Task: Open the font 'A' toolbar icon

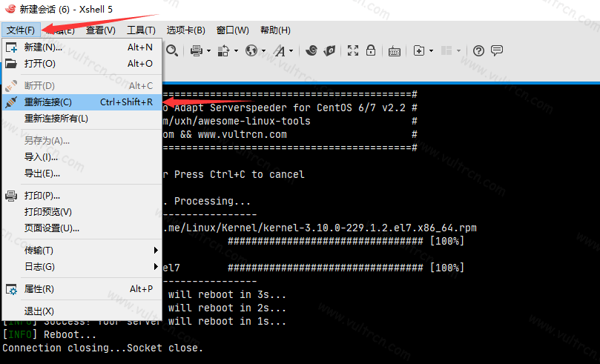Action: [x=280, y=50]
